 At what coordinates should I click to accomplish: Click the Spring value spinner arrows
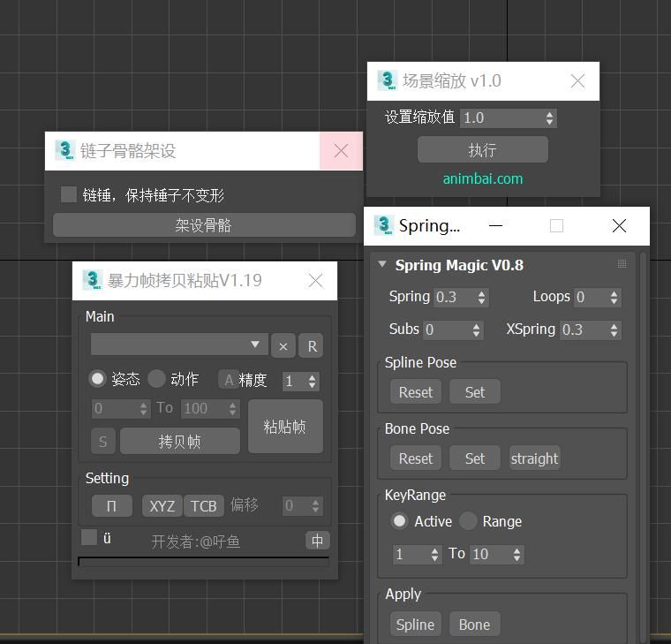pyautogui.click(x=481, y=297)
